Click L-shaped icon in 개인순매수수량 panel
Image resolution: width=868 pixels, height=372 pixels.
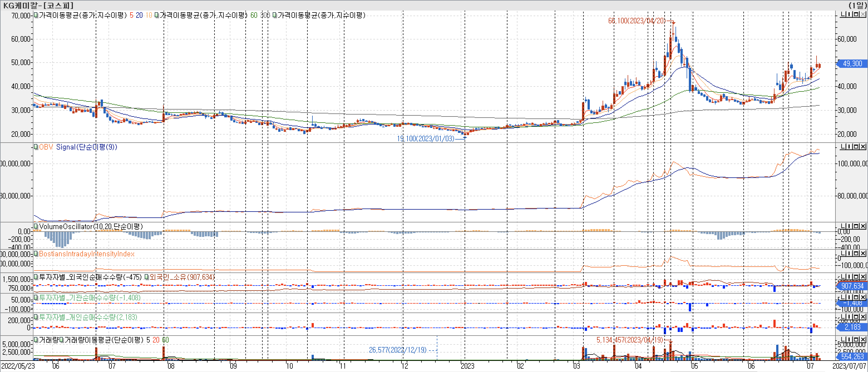844,317
